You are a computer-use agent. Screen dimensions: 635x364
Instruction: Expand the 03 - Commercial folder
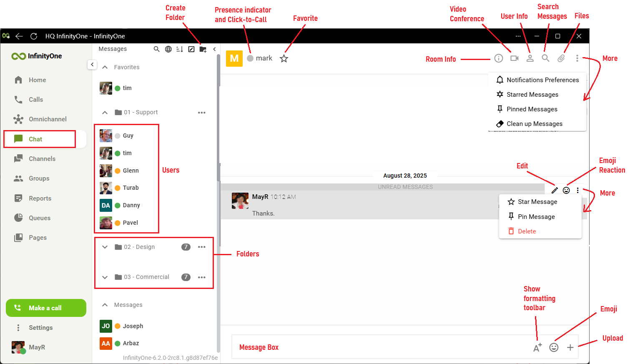tap(105, 277)
